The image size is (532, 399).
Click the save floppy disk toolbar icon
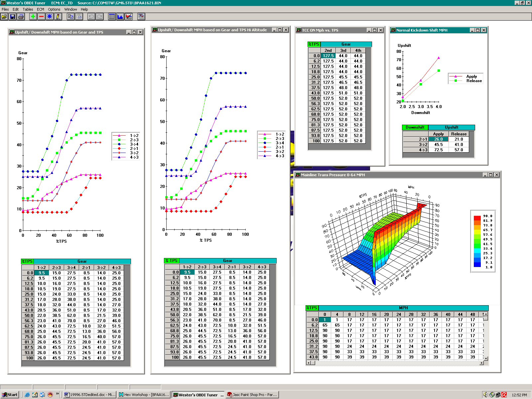coord(13,17)
